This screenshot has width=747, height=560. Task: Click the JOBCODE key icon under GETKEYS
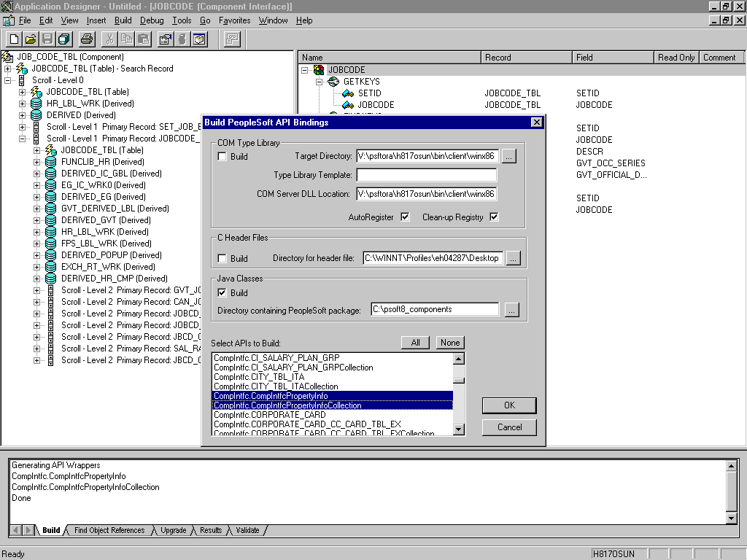click(348, 105)
